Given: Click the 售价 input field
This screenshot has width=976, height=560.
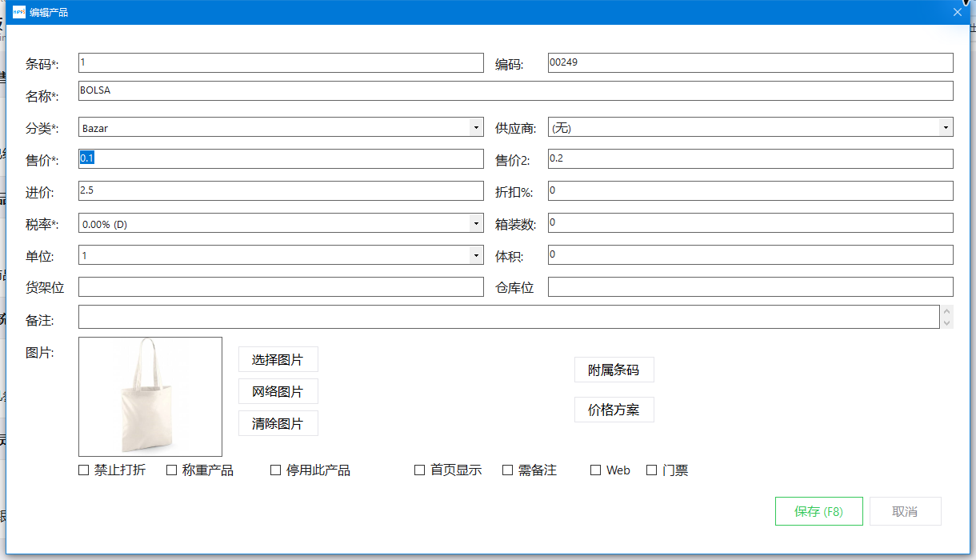Looking at the screenshot, I should pyautogui.click(x=281, y=159).
